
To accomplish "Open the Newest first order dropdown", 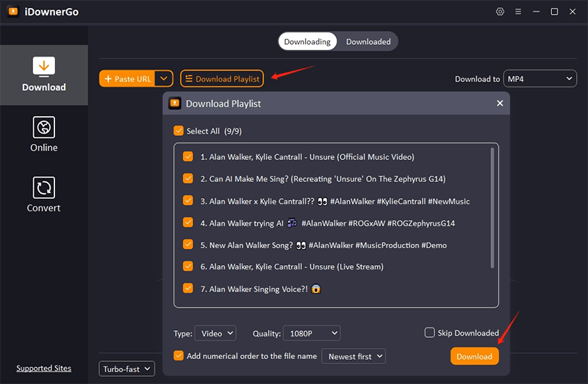I will (354, 356).
